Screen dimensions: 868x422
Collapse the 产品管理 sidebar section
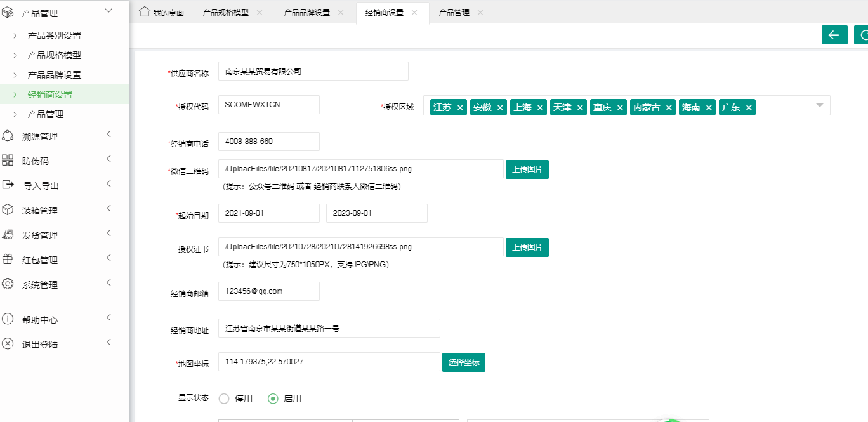click(108, 11)
